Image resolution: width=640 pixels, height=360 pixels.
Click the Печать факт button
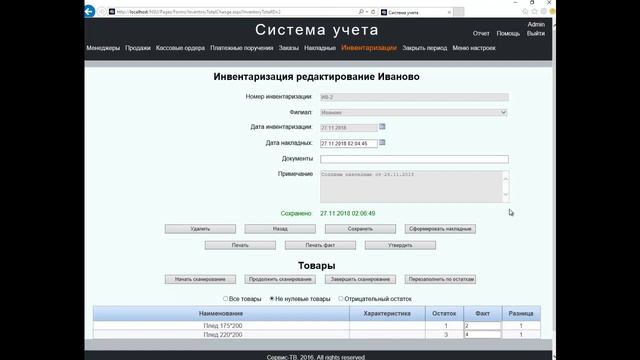pos(320,245)
